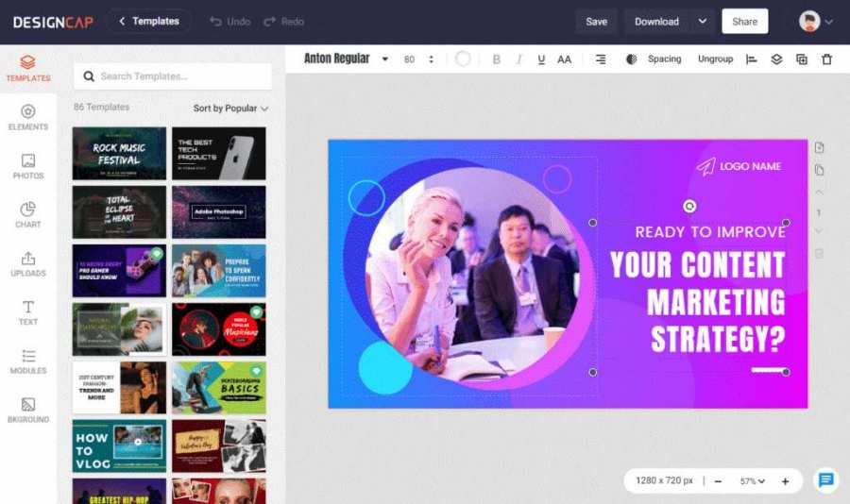This screenshot has width=850, height=504.
Task: Zoom out with the minus button
Action: click(x=719, y=481)
